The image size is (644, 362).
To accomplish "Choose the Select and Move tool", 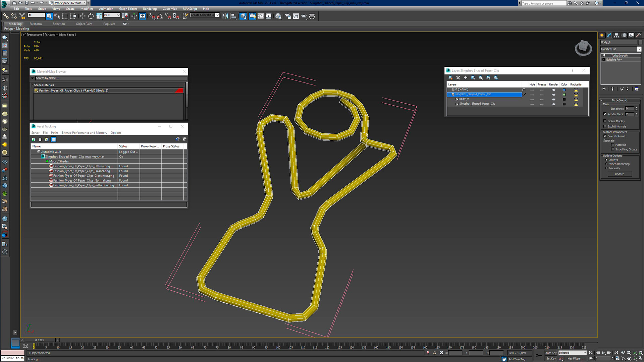I will pyautogui.click(x=83, y=16).
